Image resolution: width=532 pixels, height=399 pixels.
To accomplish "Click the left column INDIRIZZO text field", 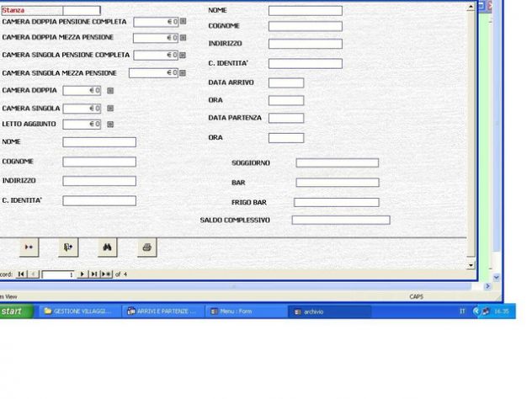I will pyautogui.click(x=99, y=181).
